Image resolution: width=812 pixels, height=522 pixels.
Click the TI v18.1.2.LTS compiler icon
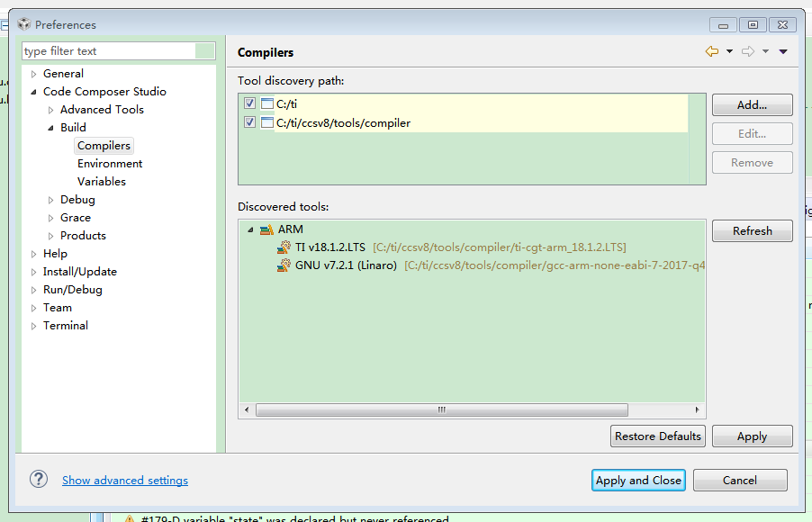[284, 247]
